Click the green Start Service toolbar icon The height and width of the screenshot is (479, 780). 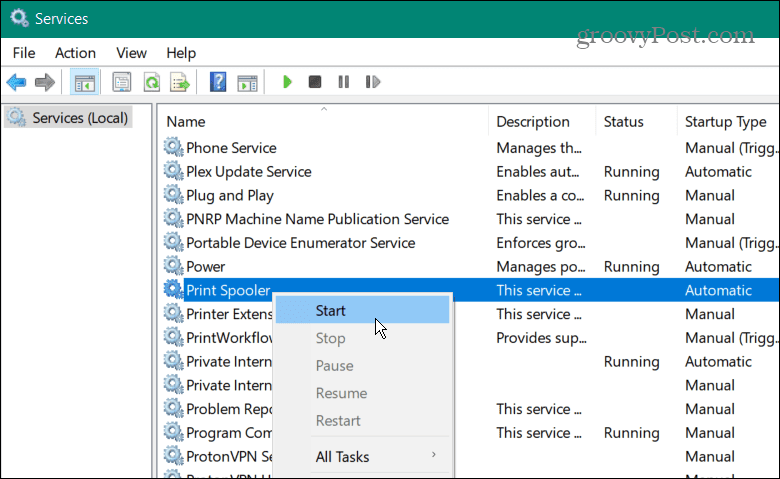288,82
